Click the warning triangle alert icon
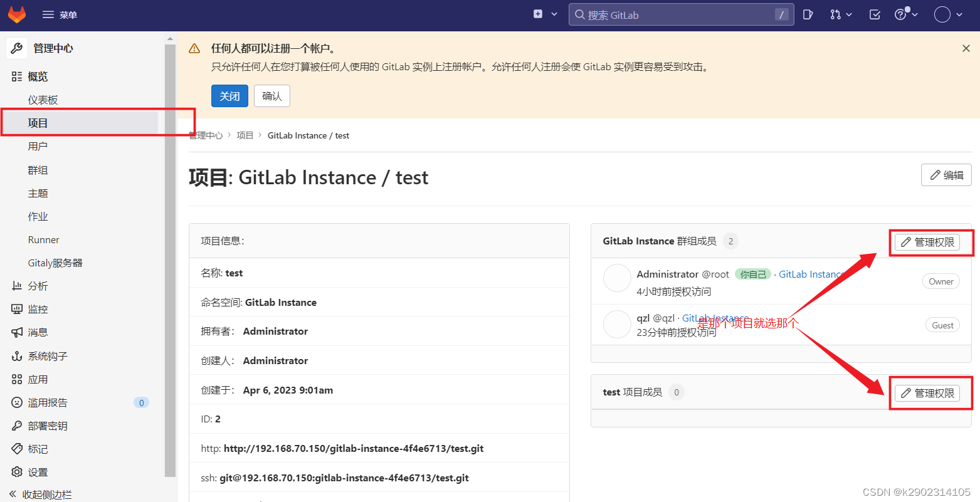Image resolution: width=980 pixels, height=502 pixels. point(194,48)
